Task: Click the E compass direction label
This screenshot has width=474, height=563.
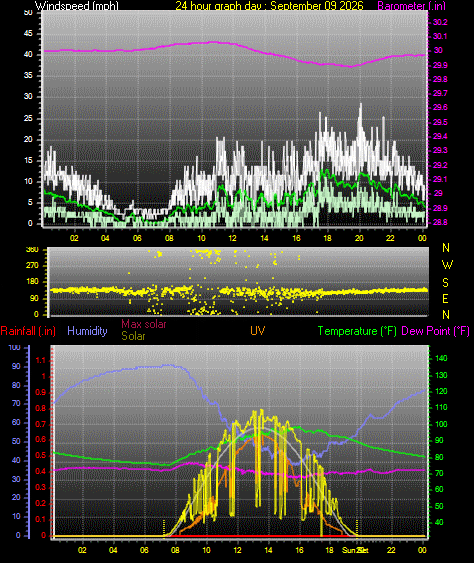Action: pos(445,298)
